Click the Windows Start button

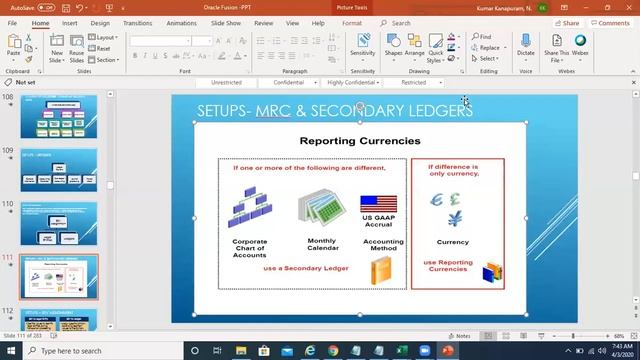point(11,351)
